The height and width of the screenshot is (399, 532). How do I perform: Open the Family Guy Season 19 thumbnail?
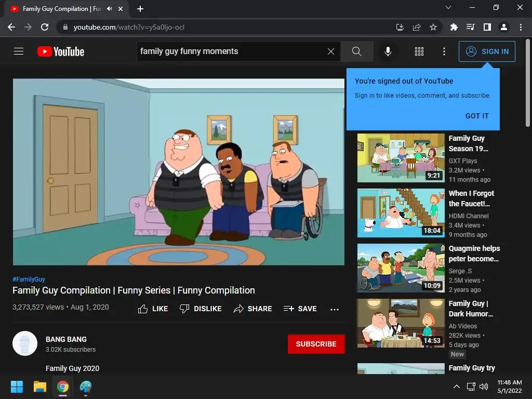click(x=401, y=158)
